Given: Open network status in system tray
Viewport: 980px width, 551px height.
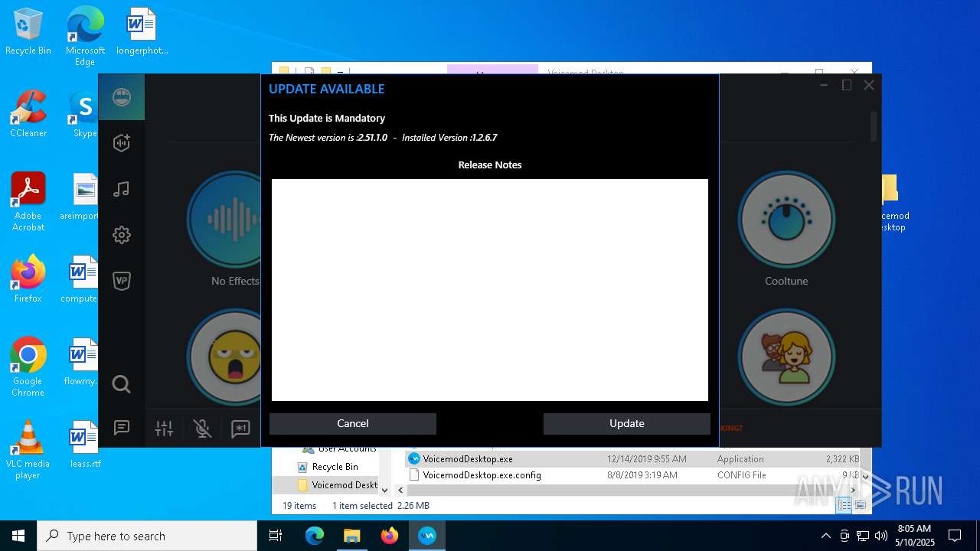Looking at the screenshot, I should pos(862,536).
